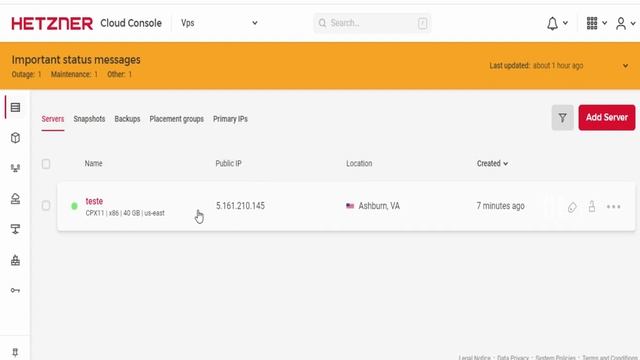
Task: Click the green running status dot for teste
Action: 74,206
